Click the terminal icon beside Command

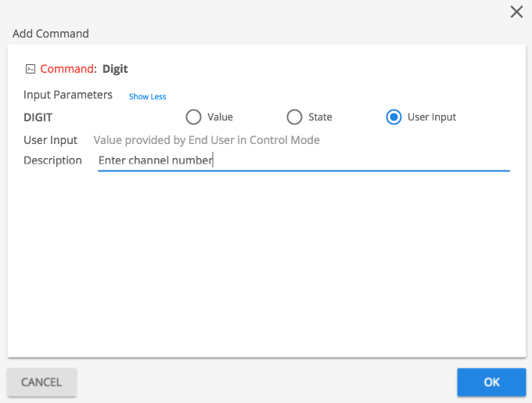(x=30, y=69)
